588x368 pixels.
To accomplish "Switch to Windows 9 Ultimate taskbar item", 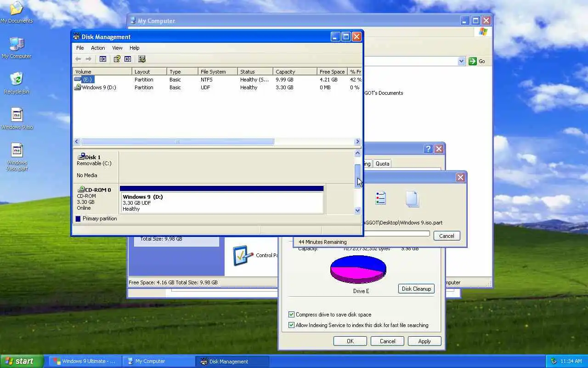I will pyautogui.click(x=85, y=361).
